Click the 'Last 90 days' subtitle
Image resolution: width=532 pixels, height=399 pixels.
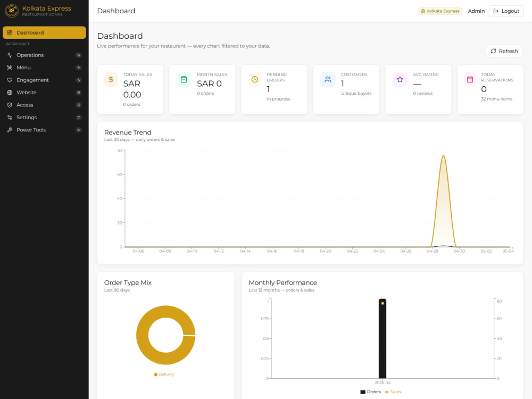click(117, 290)
